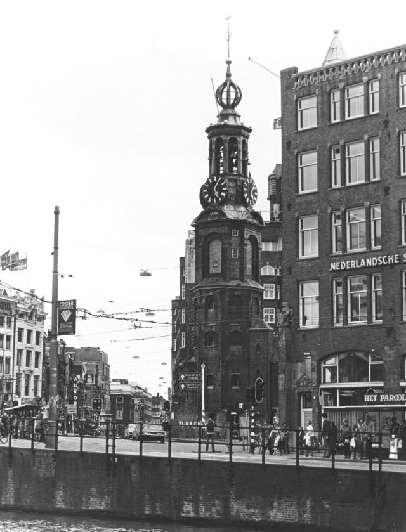This screenshot has width=406, height=532.
Task: Click the side clock face on the tower
Action: point(250,192)
